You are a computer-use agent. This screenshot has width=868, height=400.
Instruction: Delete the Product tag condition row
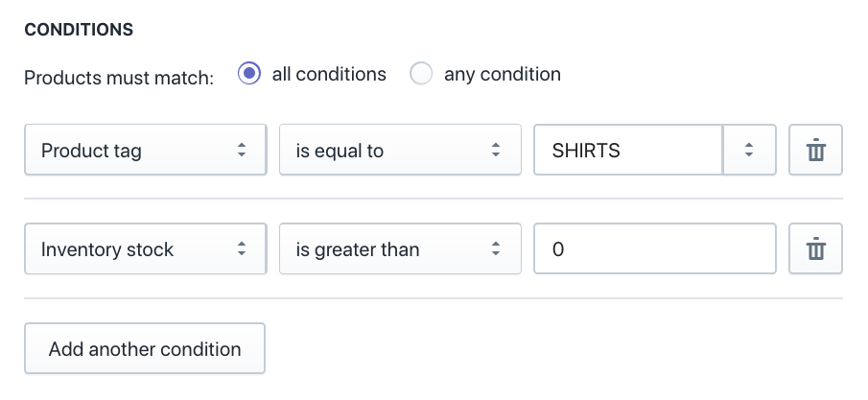[x=815, y=151]
